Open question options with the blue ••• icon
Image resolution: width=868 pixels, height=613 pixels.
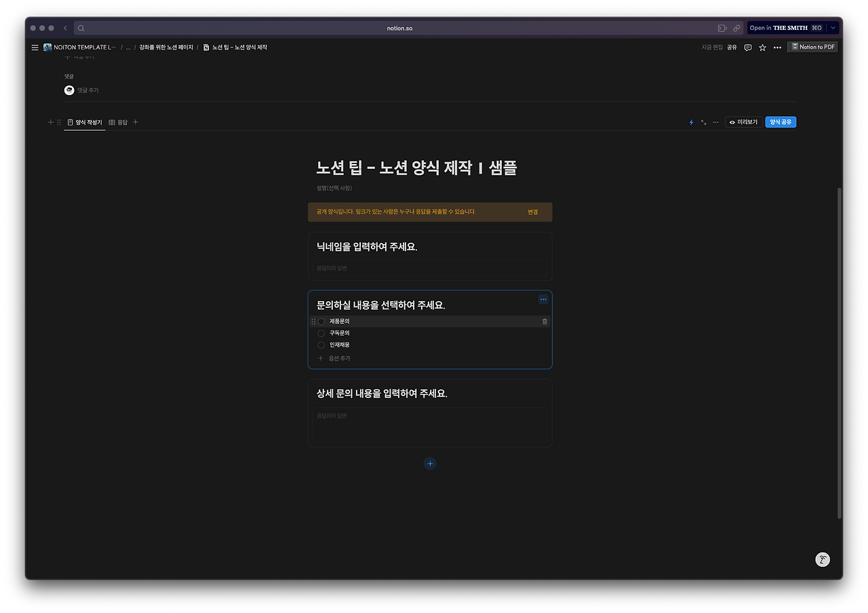[x=542, y=299]
